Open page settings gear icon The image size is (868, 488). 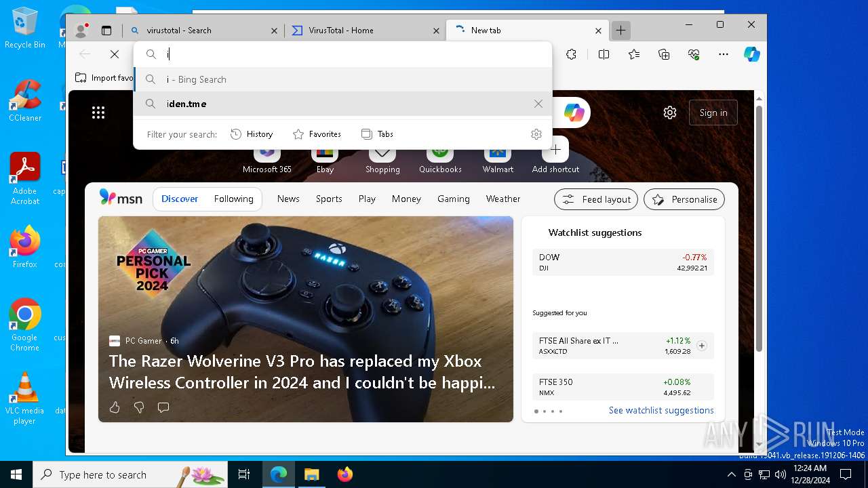tap(670, 113)
